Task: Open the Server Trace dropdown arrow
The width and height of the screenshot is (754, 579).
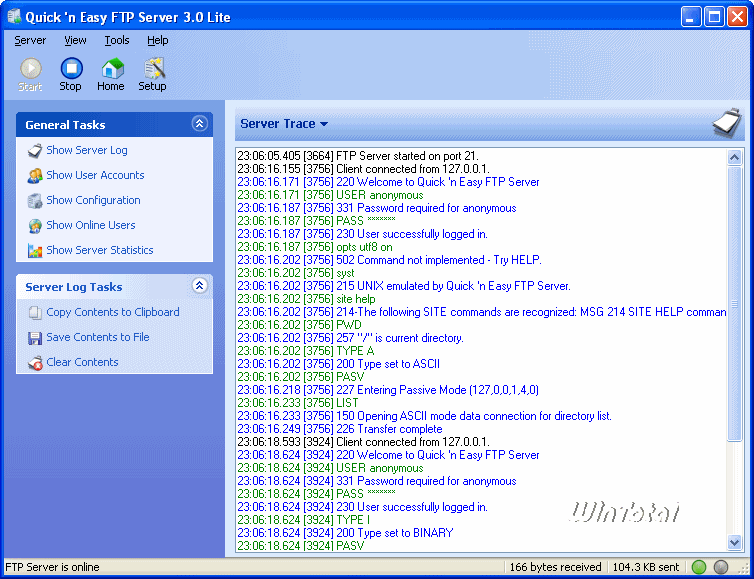Action: tap(324, 124)
